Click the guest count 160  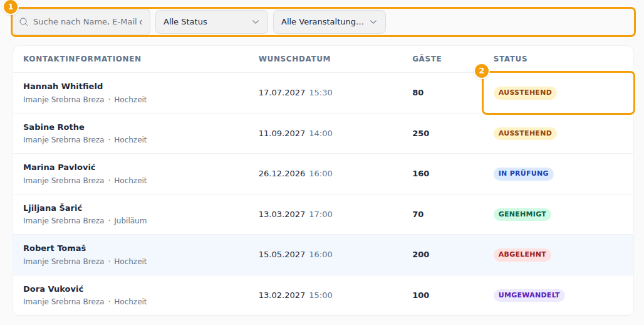click(420, 174)
